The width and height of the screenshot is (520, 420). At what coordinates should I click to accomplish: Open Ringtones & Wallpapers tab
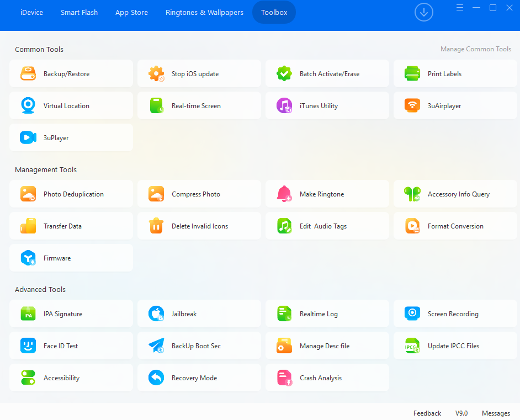[204, 12]
